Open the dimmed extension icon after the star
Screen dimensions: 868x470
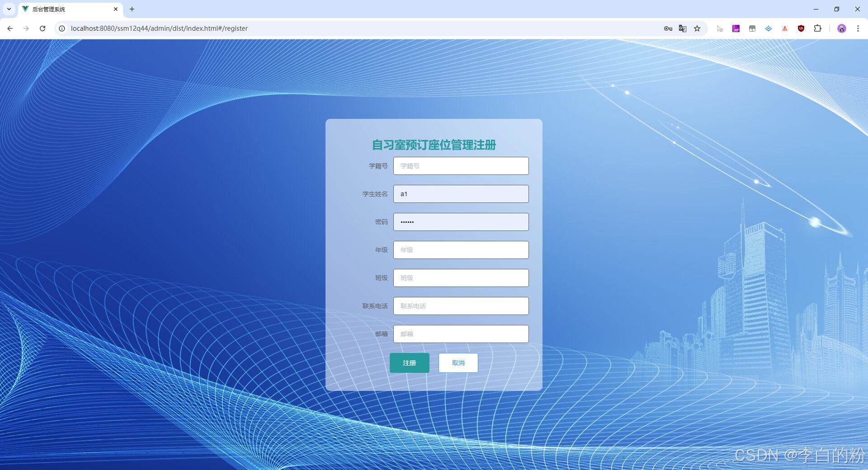720,28
